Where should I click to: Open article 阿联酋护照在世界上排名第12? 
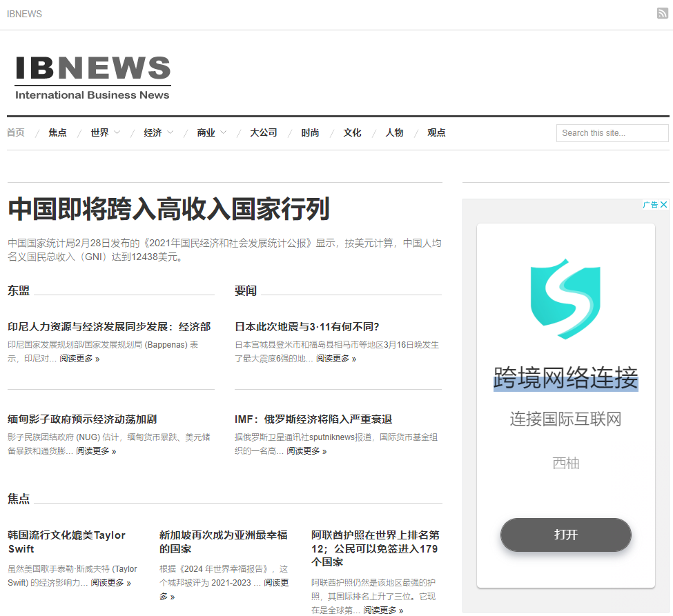375,548
